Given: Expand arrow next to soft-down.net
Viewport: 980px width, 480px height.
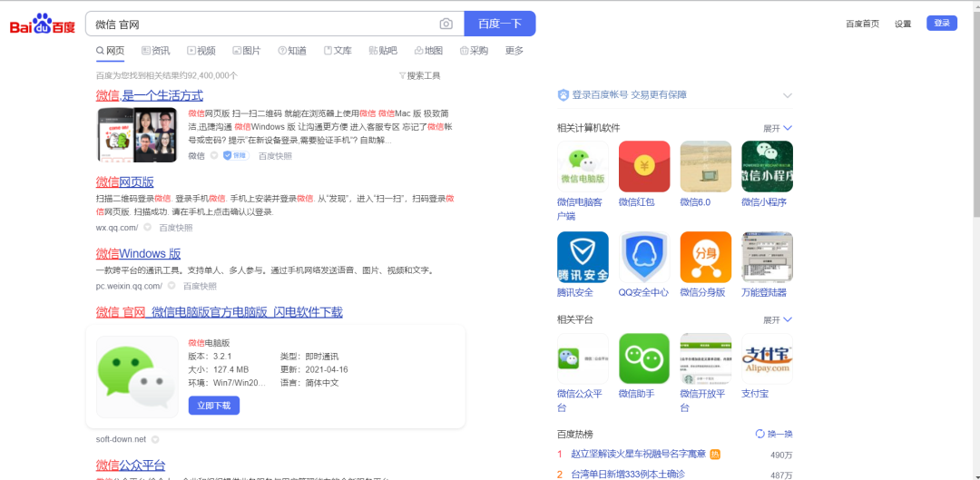Looking at the screenshot, I should point(156,439).
